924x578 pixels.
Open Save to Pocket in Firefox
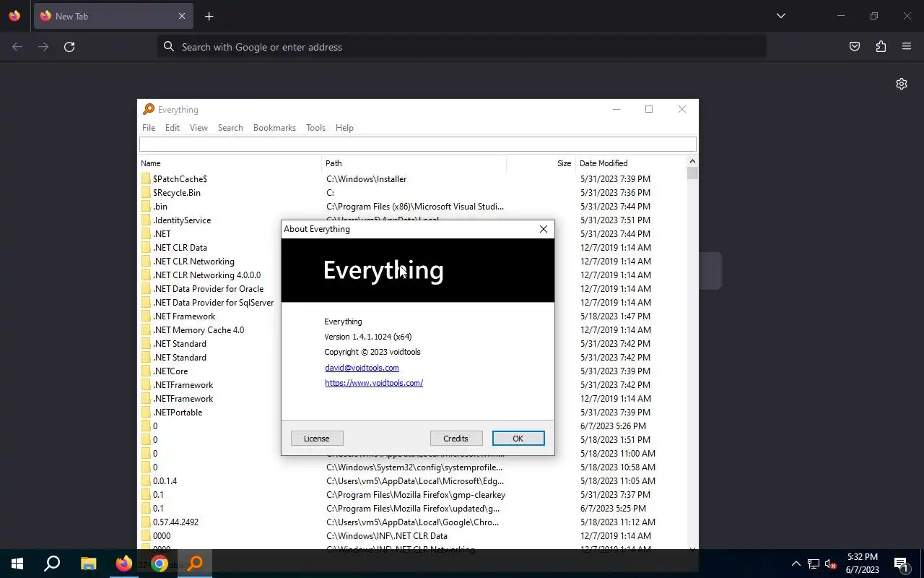click(855, 47)
